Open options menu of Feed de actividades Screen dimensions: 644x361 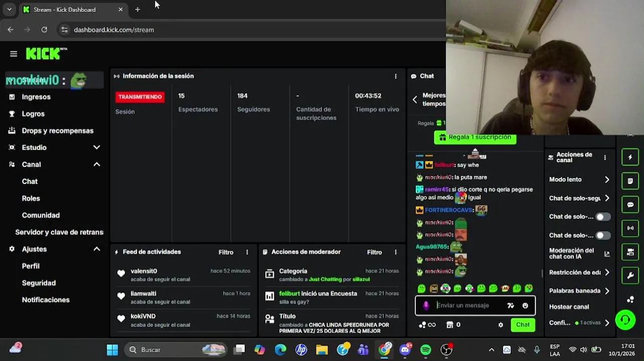(x=247, y=252)
